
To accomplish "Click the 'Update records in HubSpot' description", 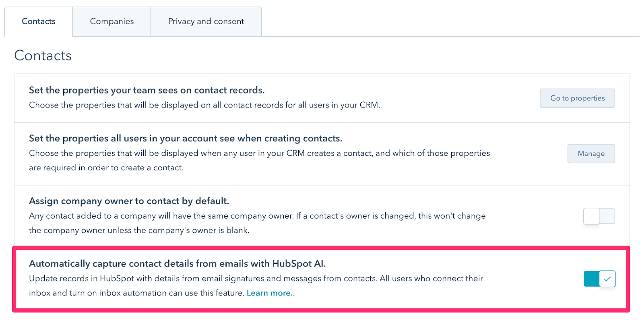I will tap(256, 279).
